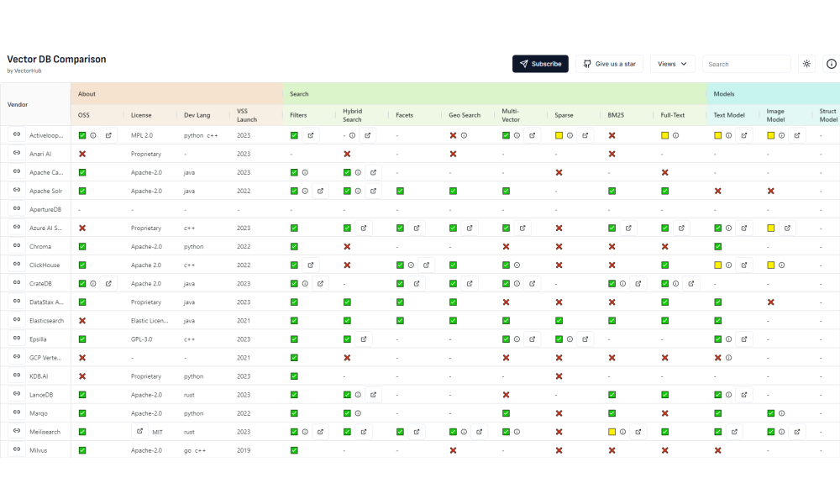840x504 pixels.
Task: Click yellow square in Meilisearch BM25 cell
Action: pos(612,432)
